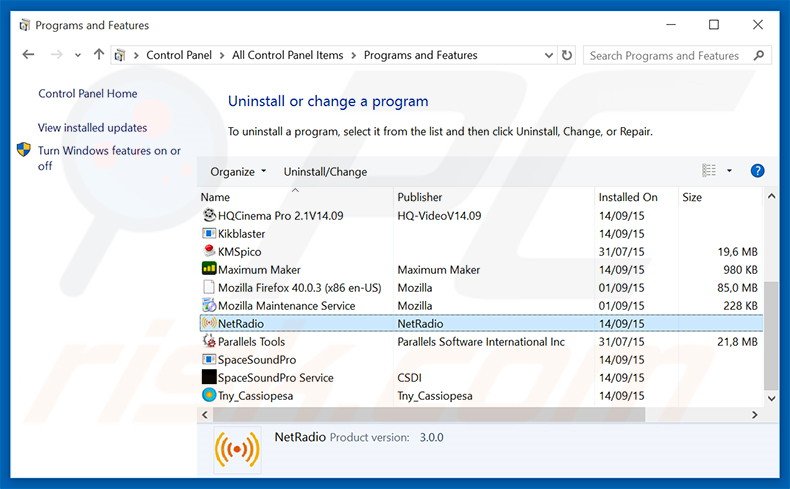Click the Tny_Cassiopesa program icon
This screenshot has height=489, width=790.
209,395
